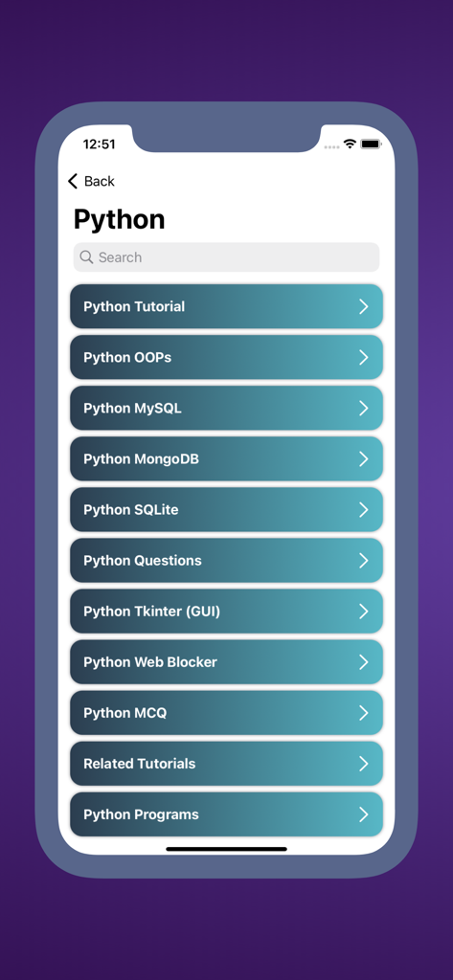453x980 pixels.
Task: Tap the Wi-Fi status icon
Action: [x=350, y=144]
